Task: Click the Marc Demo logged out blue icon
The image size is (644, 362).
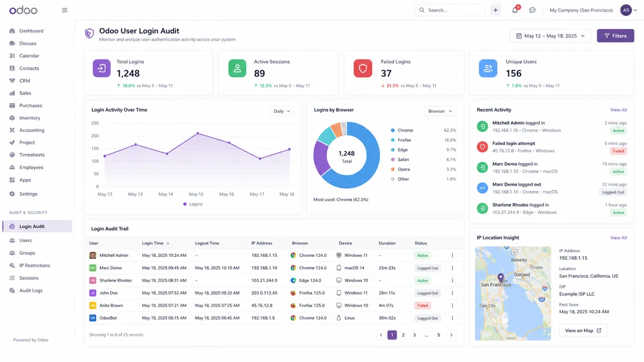Action: pos(482,188)
